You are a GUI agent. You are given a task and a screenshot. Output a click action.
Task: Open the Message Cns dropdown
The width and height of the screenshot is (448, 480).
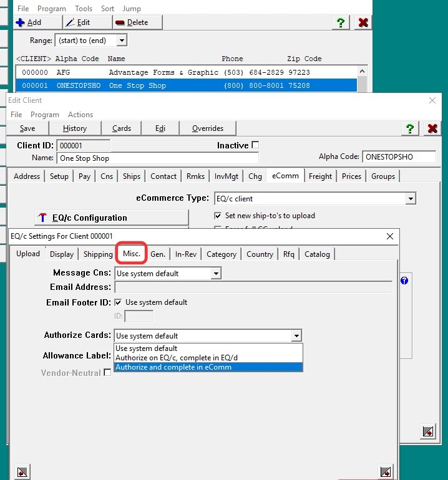pos(216,274)
